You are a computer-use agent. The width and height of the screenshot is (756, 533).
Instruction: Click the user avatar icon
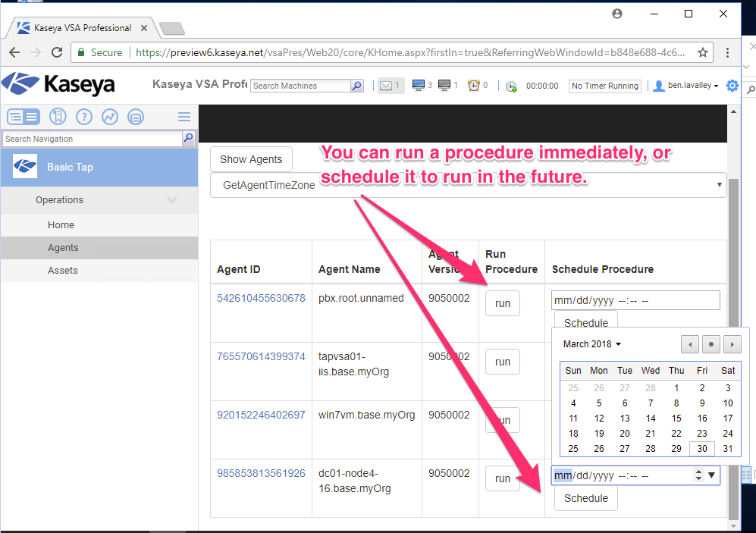tap(659, 86)
